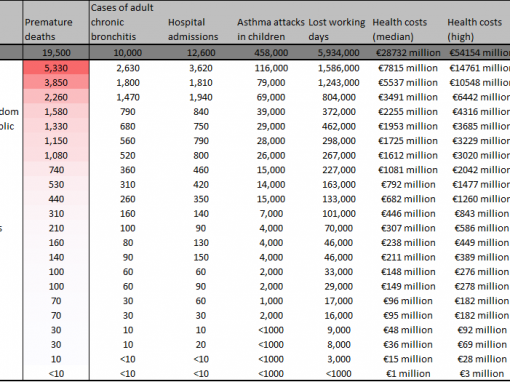Click the bronchitis cell 1,470
Screen dimensions: 510x382
click(x=128, y=97)
